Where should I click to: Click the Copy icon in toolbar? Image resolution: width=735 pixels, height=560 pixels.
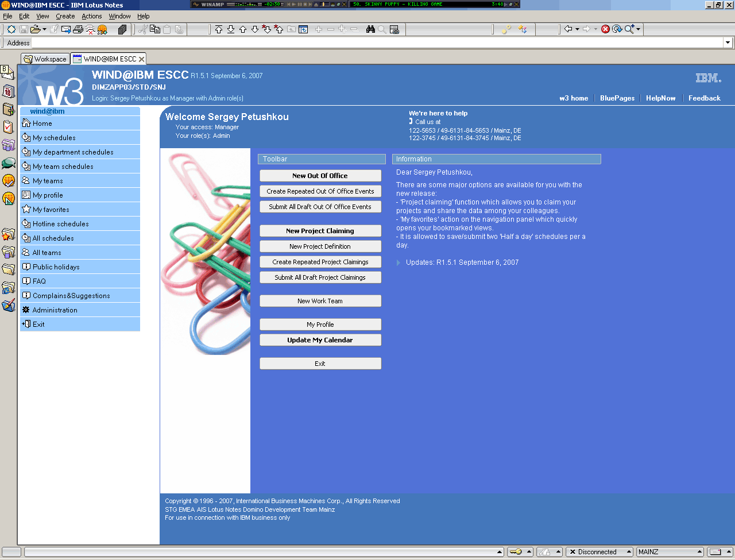tap(154, 29)
